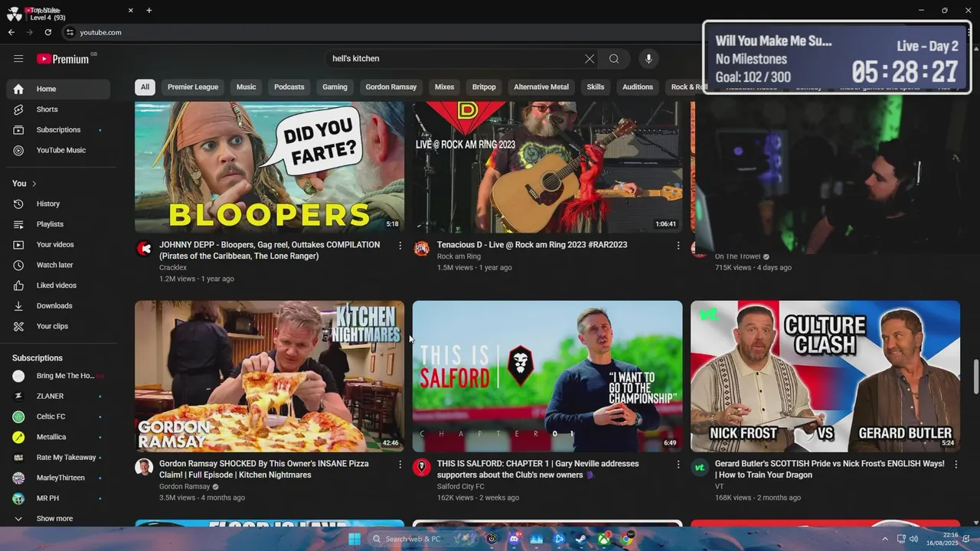Expand the You section chevron
980x551 pixels.
coord(34,184)
